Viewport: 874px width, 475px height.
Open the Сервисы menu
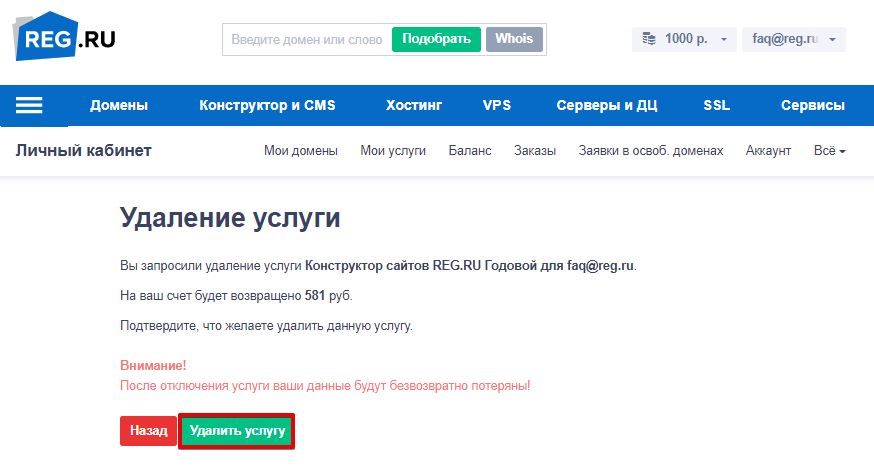813,105
